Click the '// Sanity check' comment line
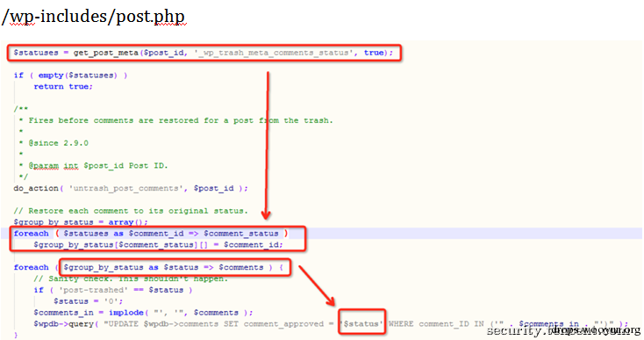This screenshot has width=644, height=340. 131,279
